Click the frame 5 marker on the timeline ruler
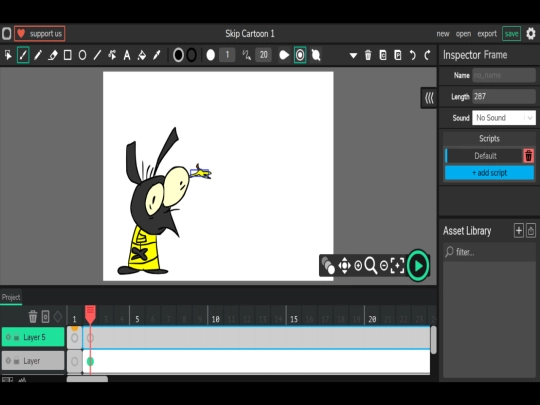This screenshot has width=540, height=405. click(x=137, y=319)
